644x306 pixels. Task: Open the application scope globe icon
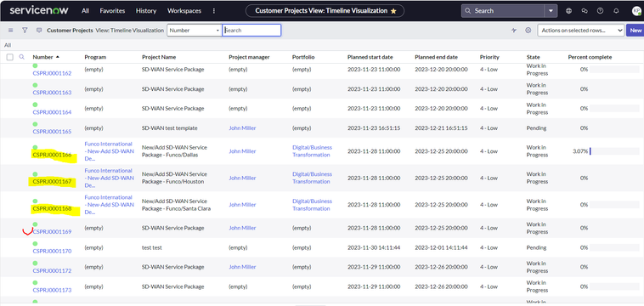tap(569, 11)
